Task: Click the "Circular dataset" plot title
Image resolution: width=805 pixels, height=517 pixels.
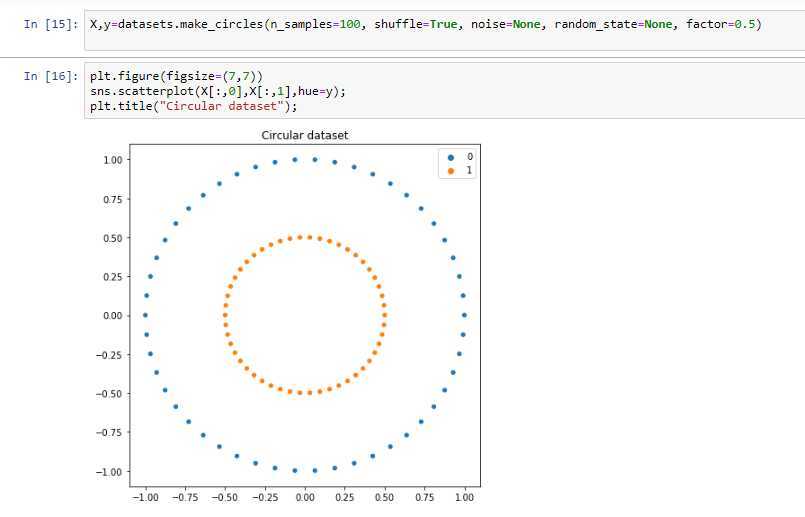Action: click(304, 135)
